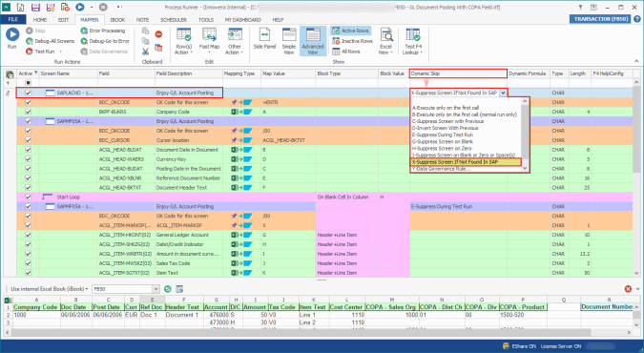Screen dimensions: 644x353
Task: Show Inactive Rows only
Action: pyautogui.click(x=352, y=41)
